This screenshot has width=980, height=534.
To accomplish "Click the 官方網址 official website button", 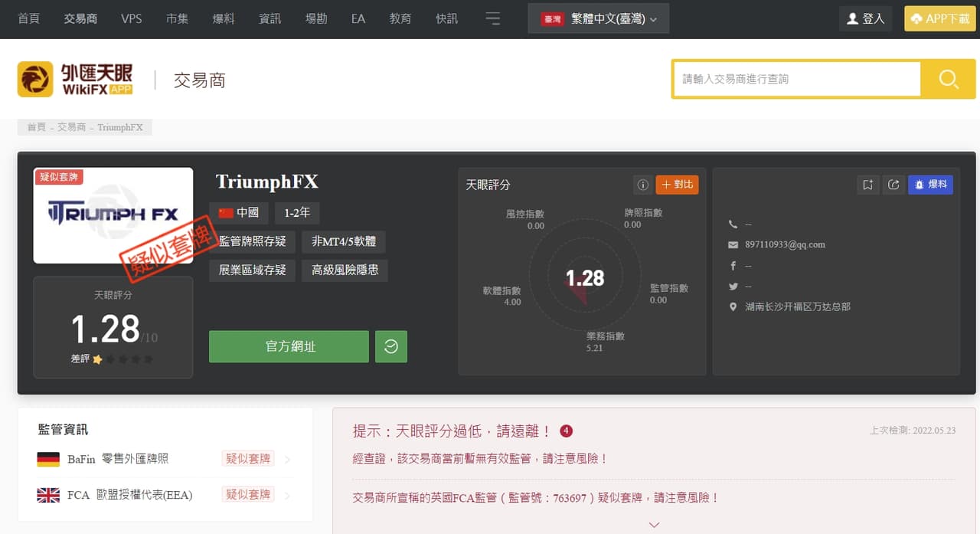I will click(289, 346).
